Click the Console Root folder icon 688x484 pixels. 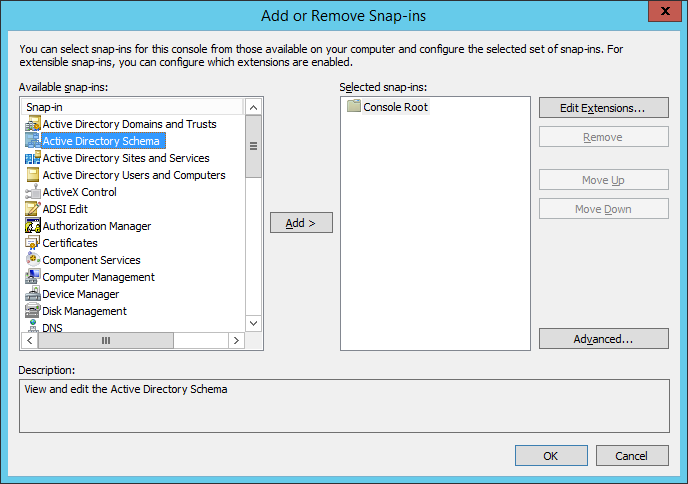[x=354, y=106]
